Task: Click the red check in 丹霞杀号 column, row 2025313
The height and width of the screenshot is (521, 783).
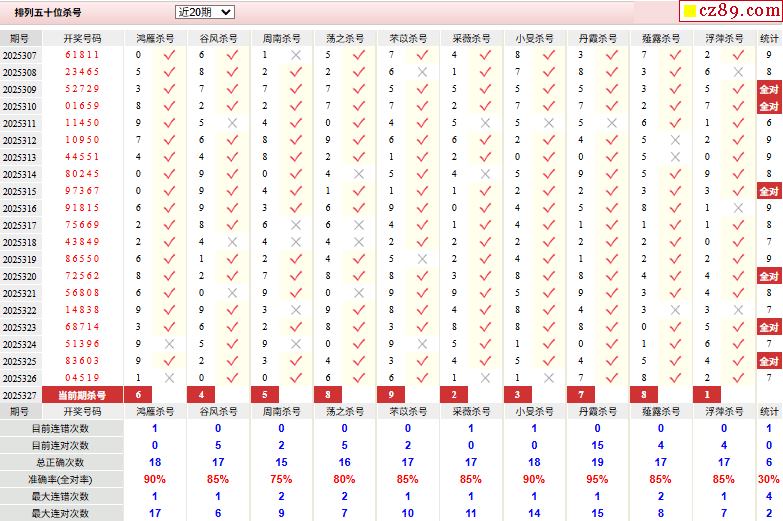Action: [x=612, y=157]
